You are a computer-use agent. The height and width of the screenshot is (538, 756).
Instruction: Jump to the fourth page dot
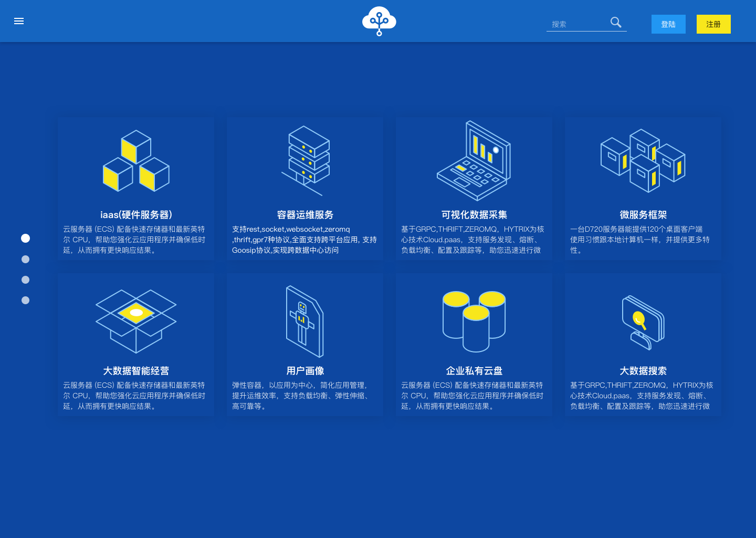pos(25,300)
